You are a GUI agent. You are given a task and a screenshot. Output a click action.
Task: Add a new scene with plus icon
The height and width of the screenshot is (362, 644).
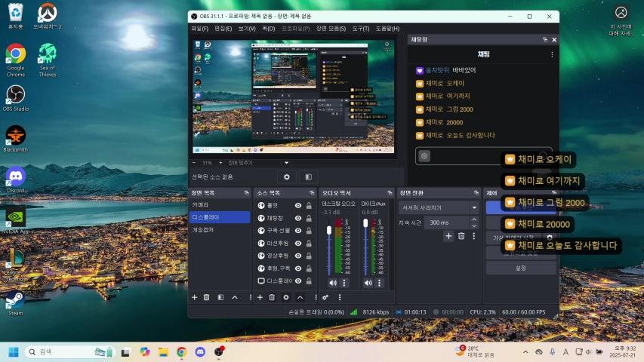195,297
